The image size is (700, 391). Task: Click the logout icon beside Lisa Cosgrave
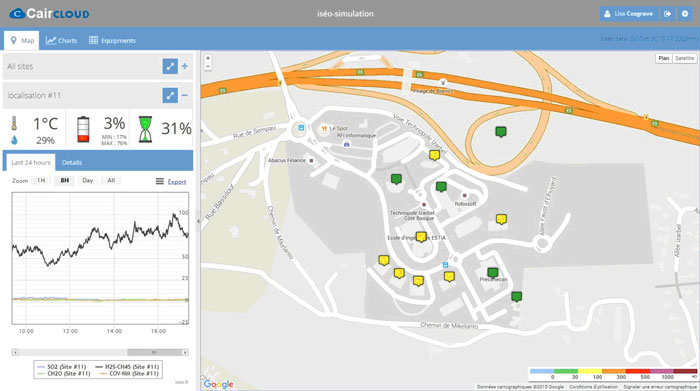(667, 14)
